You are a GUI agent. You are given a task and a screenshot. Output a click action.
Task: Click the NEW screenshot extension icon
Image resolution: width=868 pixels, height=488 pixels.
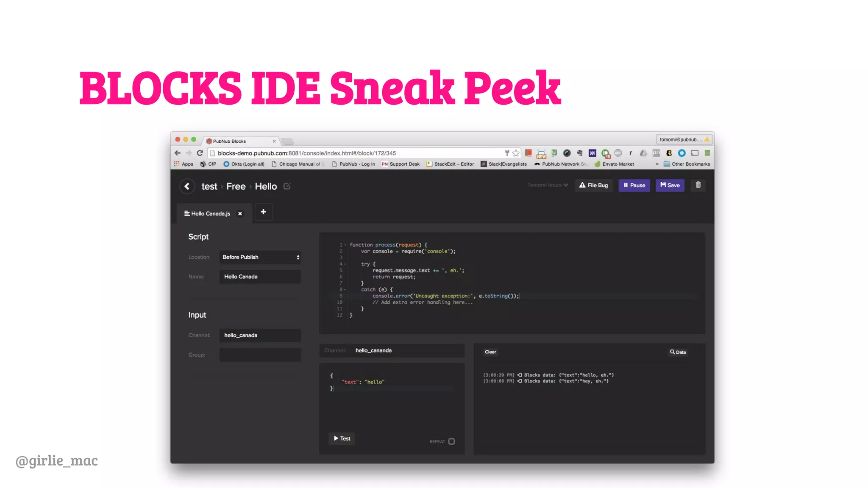point(541,153)
